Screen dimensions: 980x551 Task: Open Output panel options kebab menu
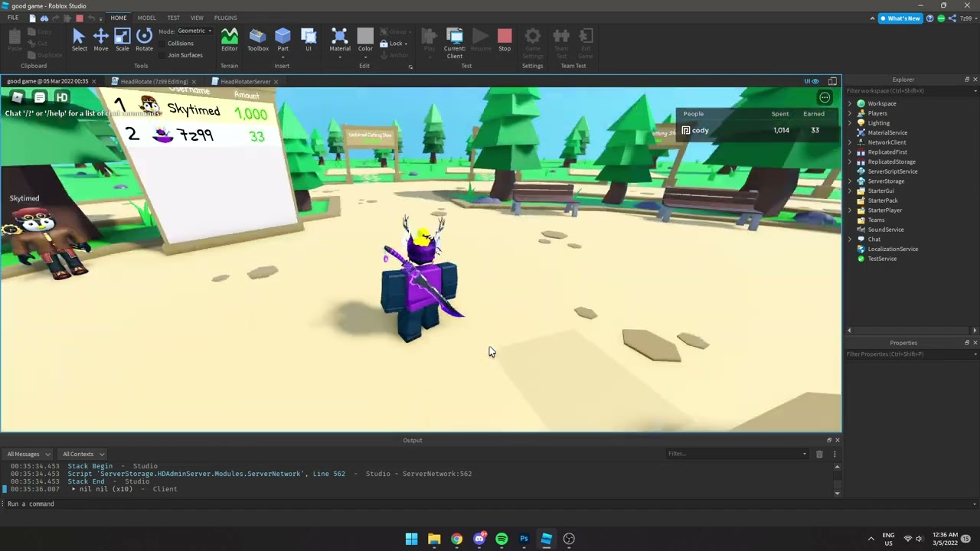835,454
